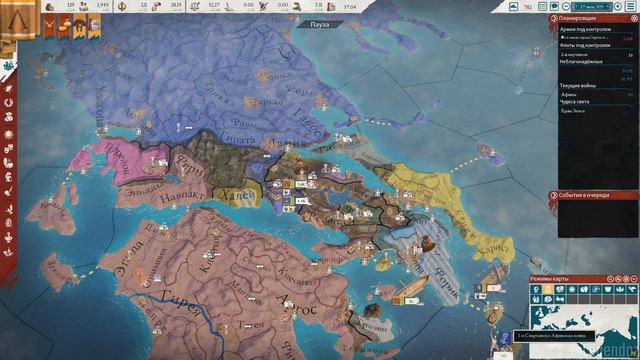Open planner settings gear icon
The image size is (640, 360).
(x=634, y=18)
